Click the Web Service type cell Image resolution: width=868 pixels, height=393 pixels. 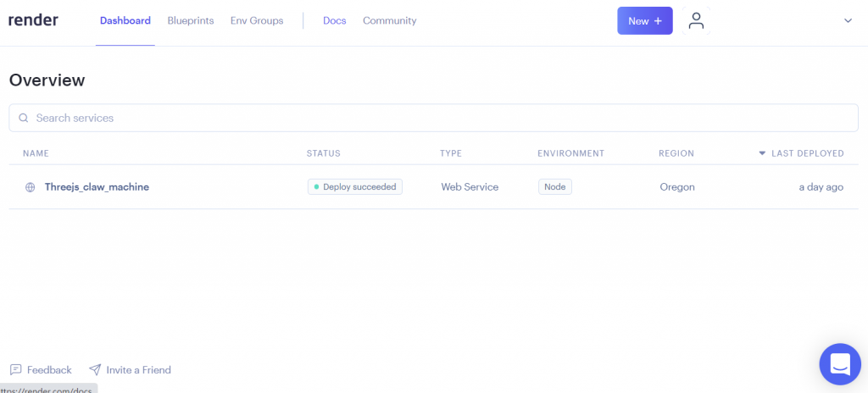(470, 187)
